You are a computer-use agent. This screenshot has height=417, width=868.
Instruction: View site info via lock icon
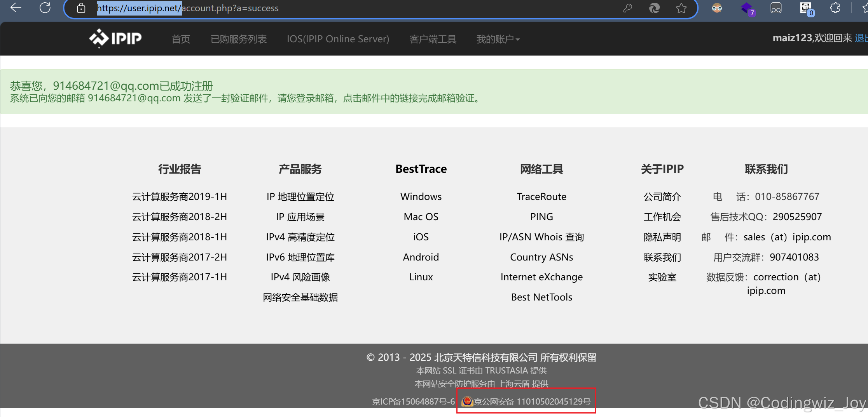[81, 8]
